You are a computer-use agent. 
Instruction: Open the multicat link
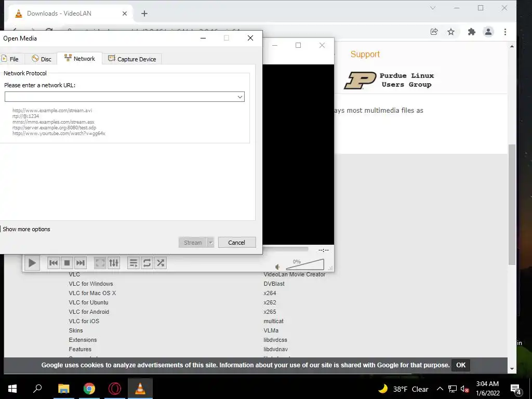click(x=273, y=321)
